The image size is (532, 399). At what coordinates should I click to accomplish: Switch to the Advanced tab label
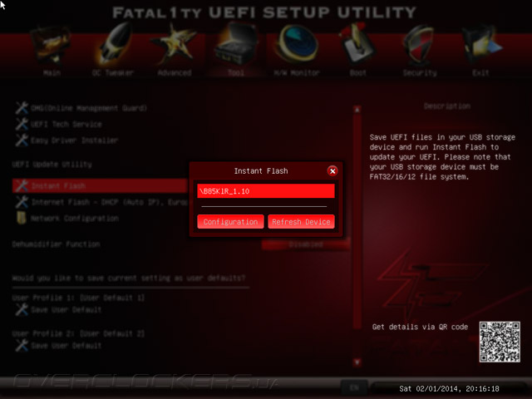click(175, 72)
